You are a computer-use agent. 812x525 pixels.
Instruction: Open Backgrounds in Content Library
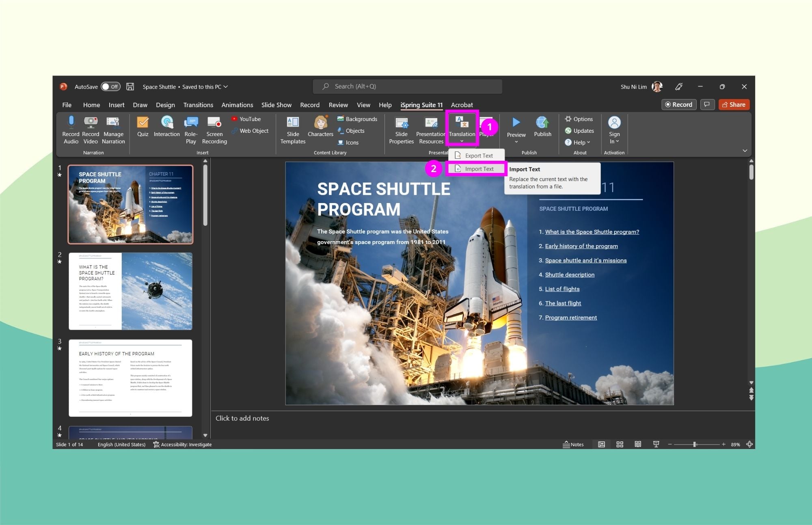[x=357, y=119]
